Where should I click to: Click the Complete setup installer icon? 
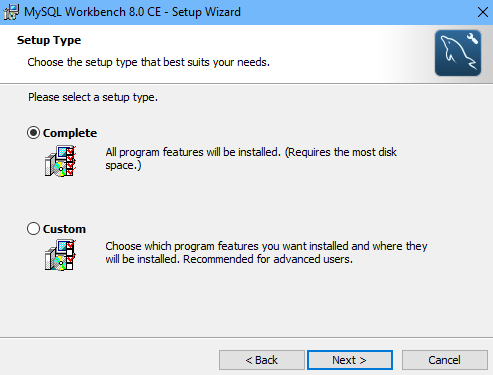pyautogui.click(x=60, y=161)
